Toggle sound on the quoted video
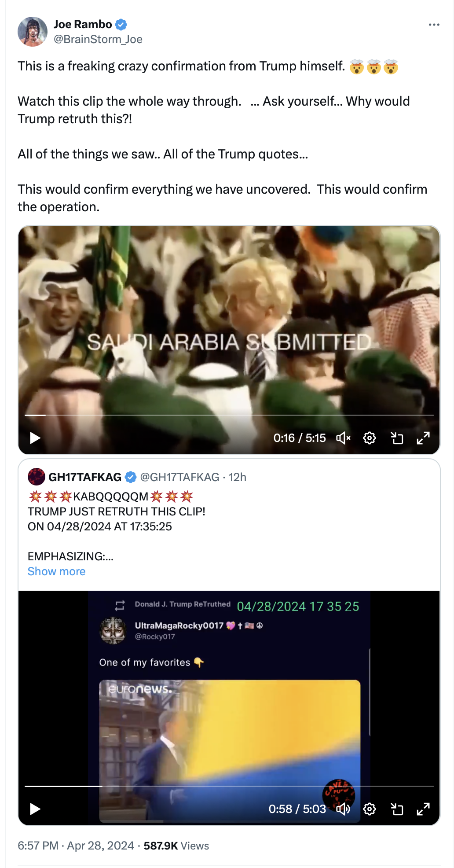This screenshot has width=454, height=868. click(343, 809)
